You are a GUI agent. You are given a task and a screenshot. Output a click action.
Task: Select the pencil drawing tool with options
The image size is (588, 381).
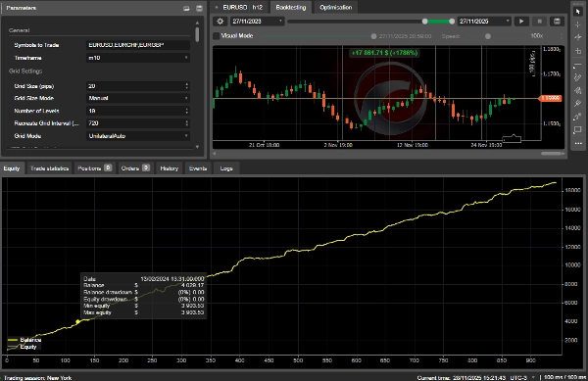pyautogui.click(x=577, y=117)
